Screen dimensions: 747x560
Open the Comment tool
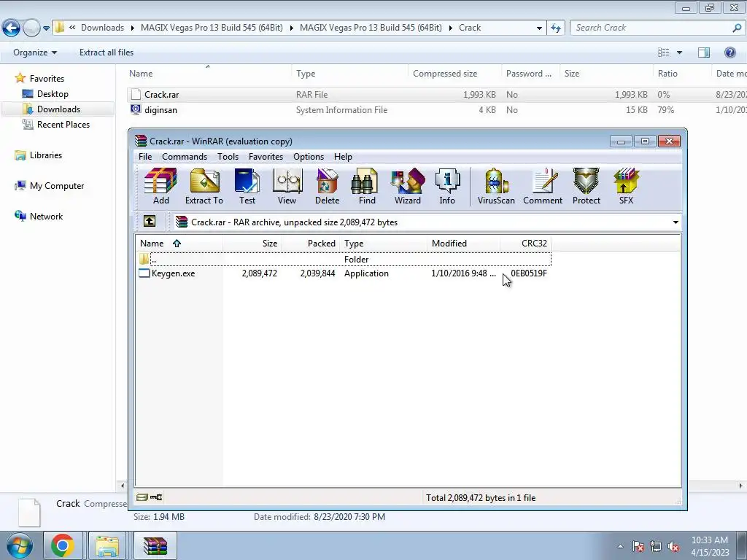pyautogui.click(x=543, y=186)
